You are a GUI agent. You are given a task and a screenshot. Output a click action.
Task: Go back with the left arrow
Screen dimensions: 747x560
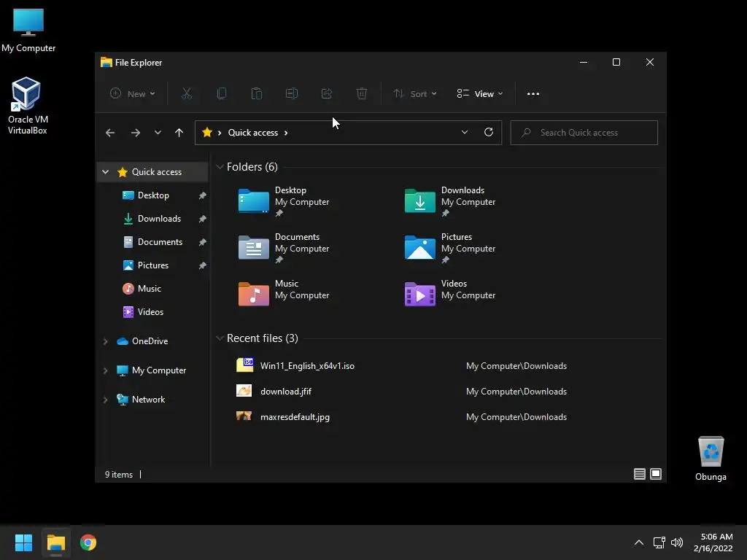click(110, 133)
